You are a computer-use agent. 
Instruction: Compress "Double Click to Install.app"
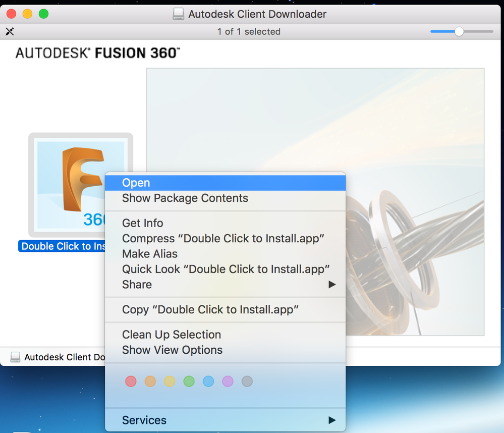(x=226, y=239)
